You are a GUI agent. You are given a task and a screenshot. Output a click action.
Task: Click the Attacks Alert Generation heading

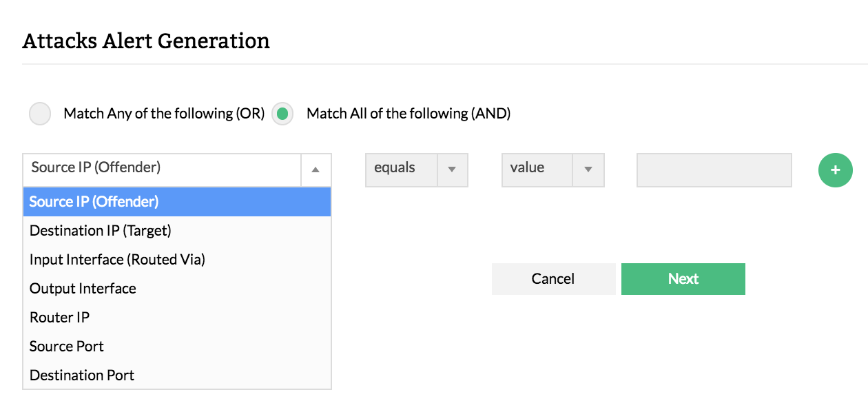(x=146, y=41)
